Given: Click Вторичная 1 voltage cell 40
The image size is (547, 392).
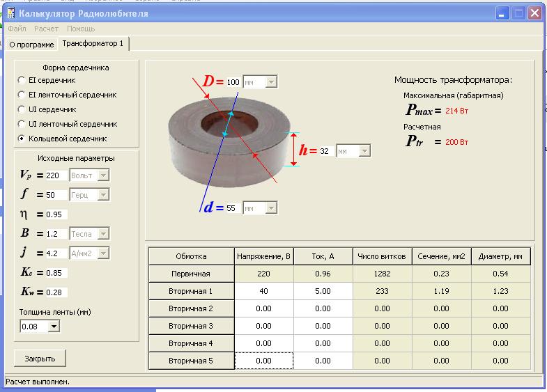Looking at the screenshot, I should coord(263,291).
